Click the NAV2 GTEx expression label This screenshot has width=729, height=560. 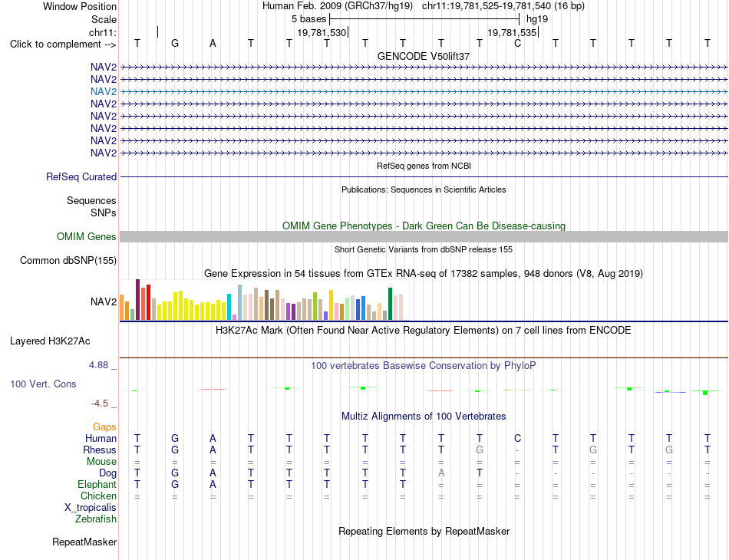tap(104, 302)
